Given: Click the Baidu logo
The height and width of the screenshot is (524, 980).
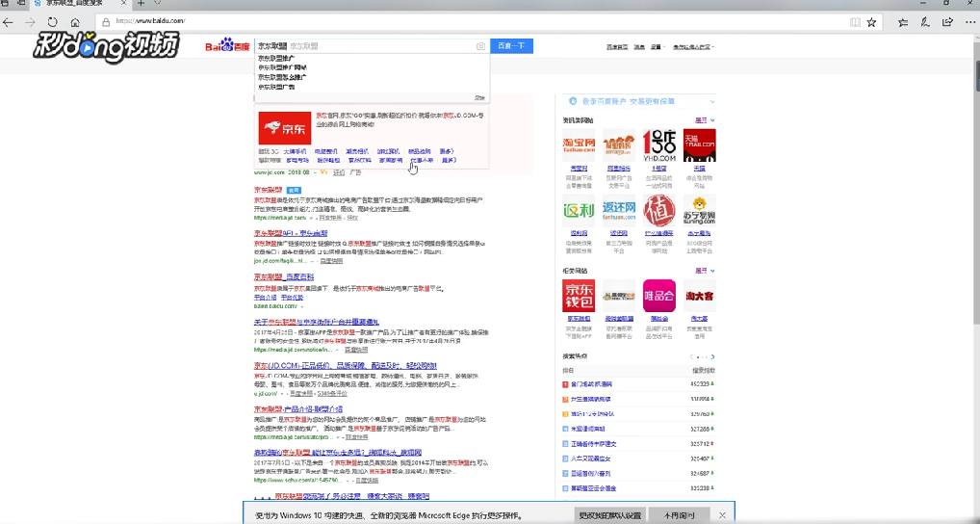Looking at the screenshot, I should click(x=227, y=45).
